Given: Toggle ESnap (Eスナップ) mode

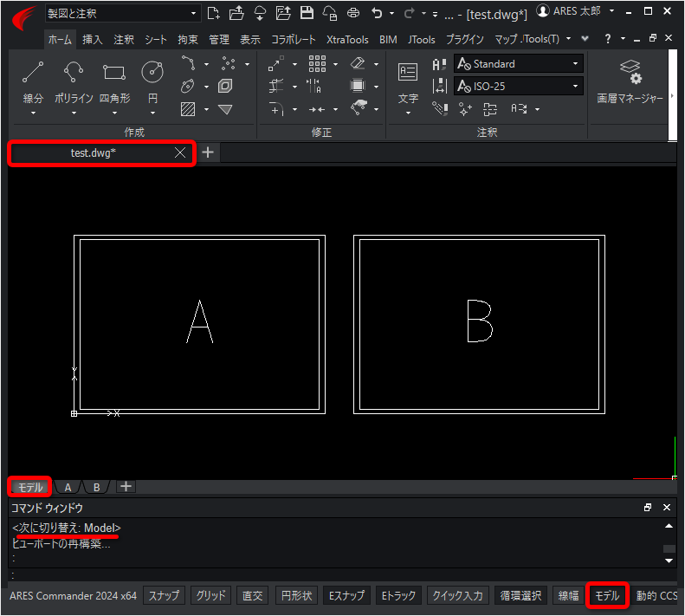Looking at the screenshot, I should pyautogui.click(x=346, y=596).
